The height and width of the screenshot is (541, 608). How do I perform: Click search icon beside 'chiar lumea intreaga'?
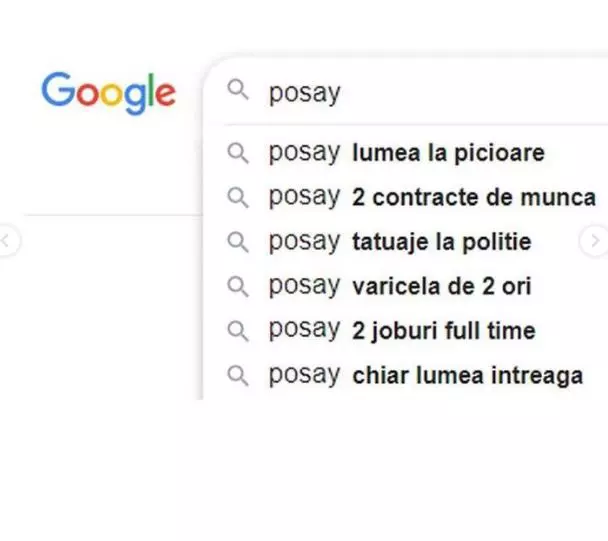click(237, 376)
